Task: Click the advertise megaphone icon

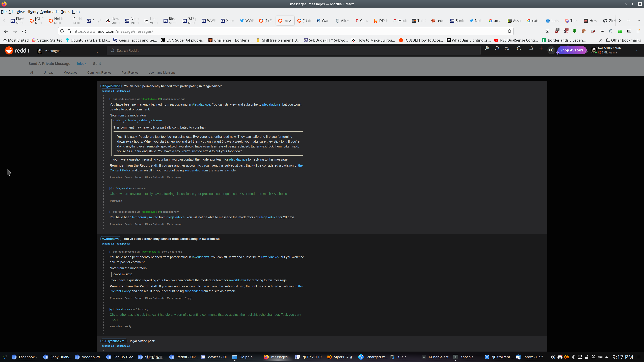Action: (551, 50)
